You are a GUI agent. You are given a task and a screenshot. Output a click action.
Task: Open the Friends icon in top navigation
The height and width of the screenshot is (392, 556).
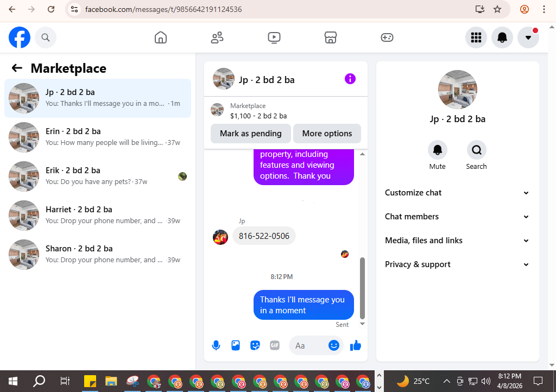(217, 37)
